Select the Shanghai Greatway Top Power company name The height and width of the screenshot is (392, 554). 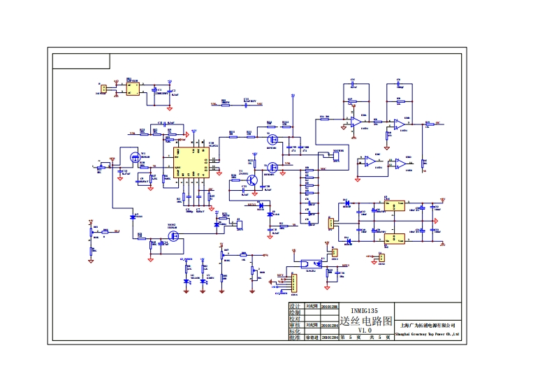(428, 335)
